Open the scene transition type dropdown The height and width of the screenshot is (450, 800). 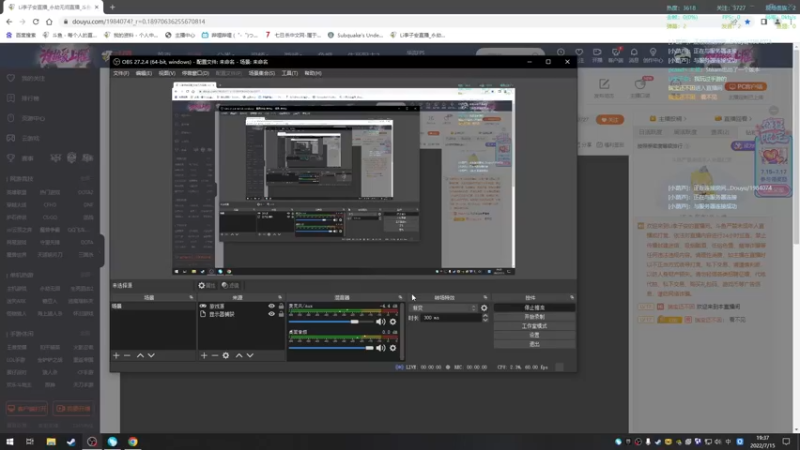pos(444,308)
